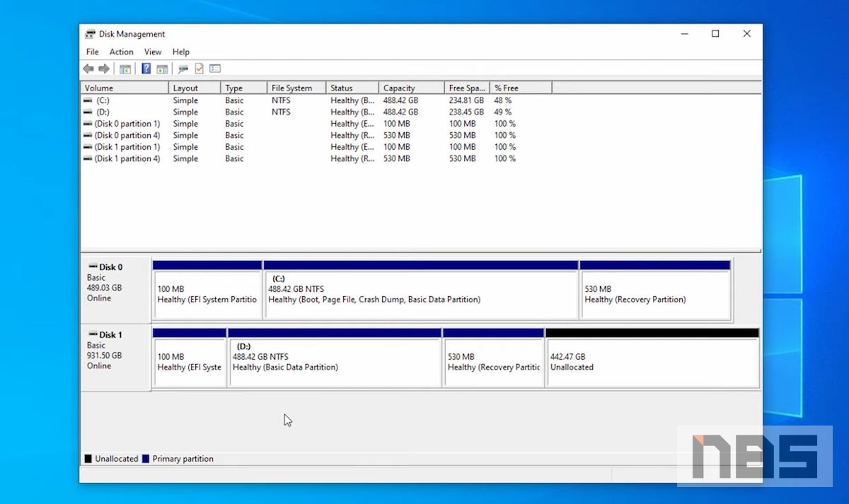849x504 pixels.
Task: Click Show/Hide Action Pane toolbar icon
Action: (x=162, y=69)
